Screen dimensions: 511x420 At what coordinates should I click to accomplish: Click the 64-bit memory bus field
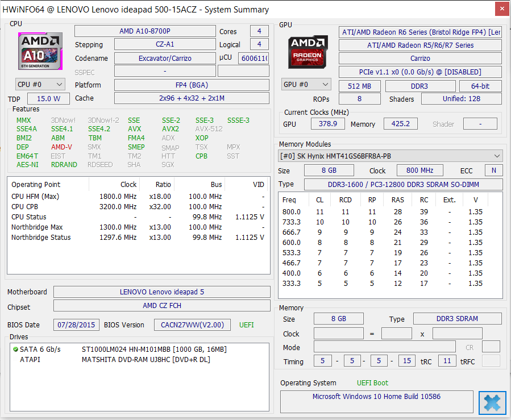[480, 86]
